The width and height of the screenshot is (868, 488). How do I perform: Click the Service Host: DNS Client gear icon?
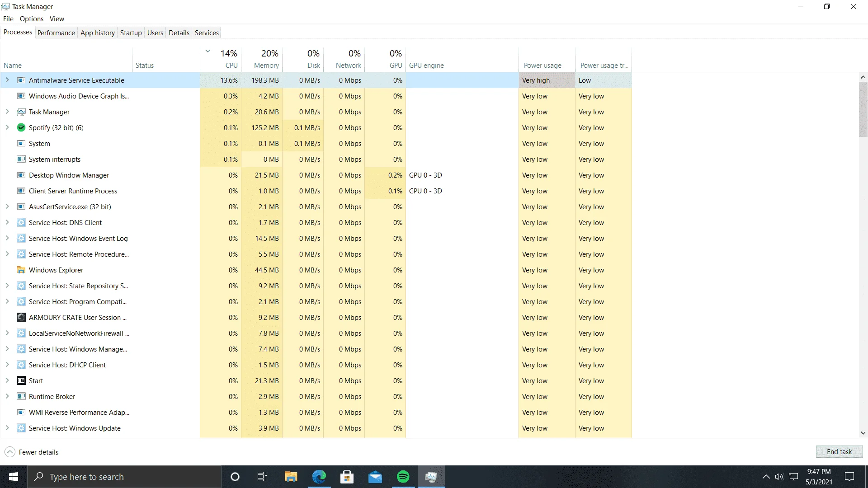click(x=21, y=223)
